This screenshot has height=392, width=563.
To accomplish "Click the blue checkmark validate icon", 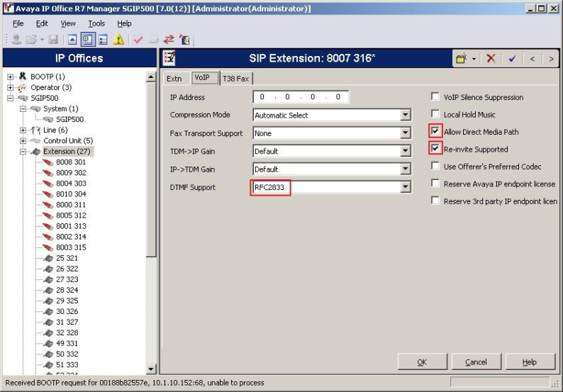I will click(x=512, y=58).
